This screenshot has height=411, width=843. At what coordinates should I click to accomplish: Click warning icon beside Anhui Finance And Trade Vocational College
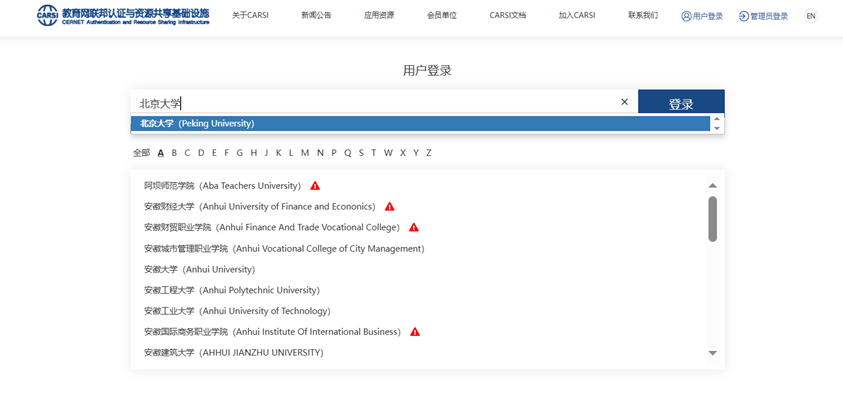click(x=413, y=228)
